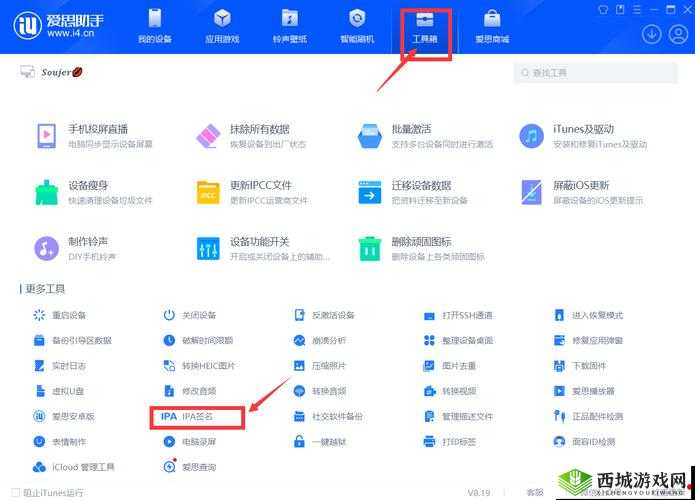Open 抹除所有数据 erase tool
695x500 pixels.
251,136
